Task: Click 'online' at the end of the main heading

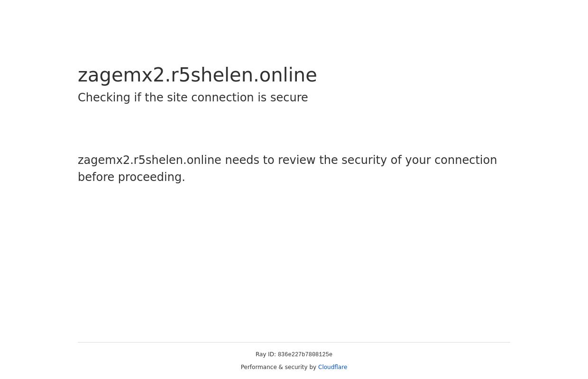Action: tap(288, 75)
